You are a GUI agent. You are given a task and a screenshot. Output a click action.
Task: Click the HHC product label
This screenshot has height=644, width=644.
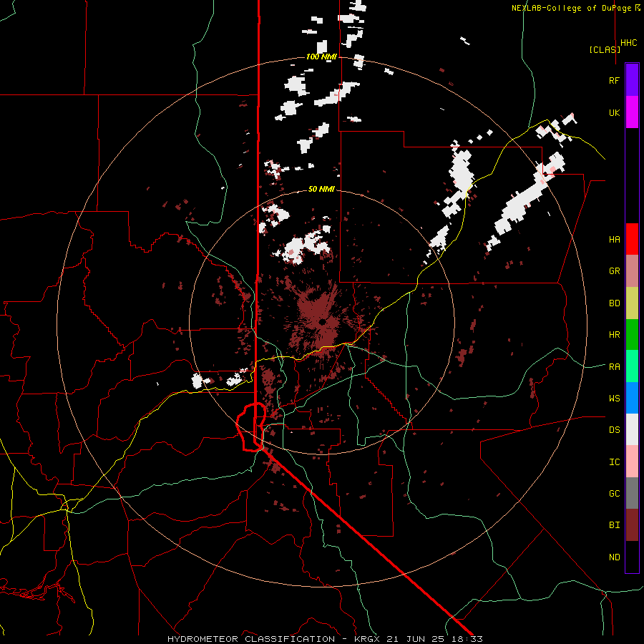pos(628,43)
